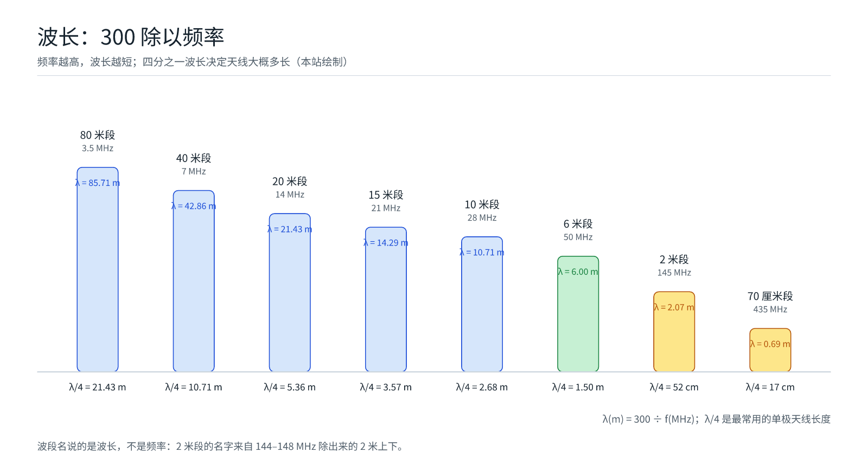Click the λ/4 = 52 cm label
The height and width of the screenshot is (471, 868).
pos(674,387)
